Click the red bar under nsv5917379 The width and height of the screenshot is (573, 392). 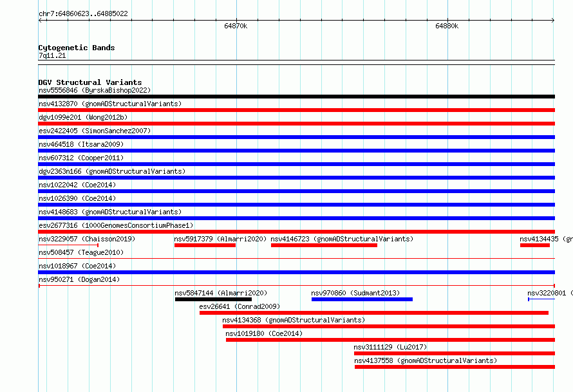coord(205,245)
